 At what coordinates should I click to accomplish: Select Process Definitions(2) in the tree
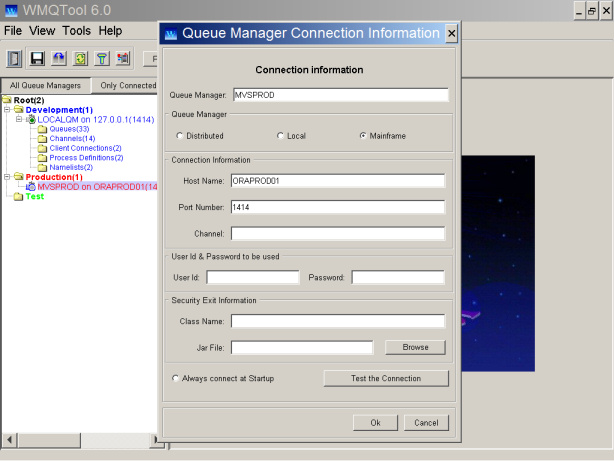pos(86,158)
